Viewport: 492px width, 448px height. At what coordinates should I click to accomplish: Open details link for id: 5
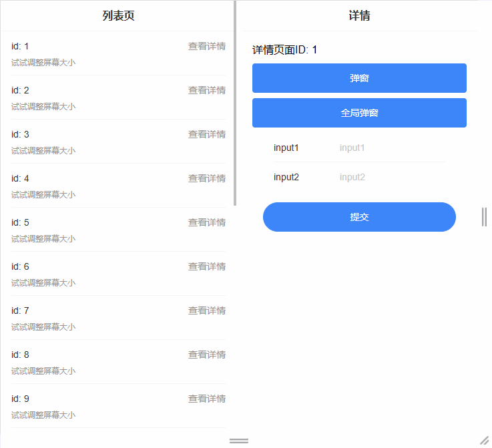pos(207,222)
